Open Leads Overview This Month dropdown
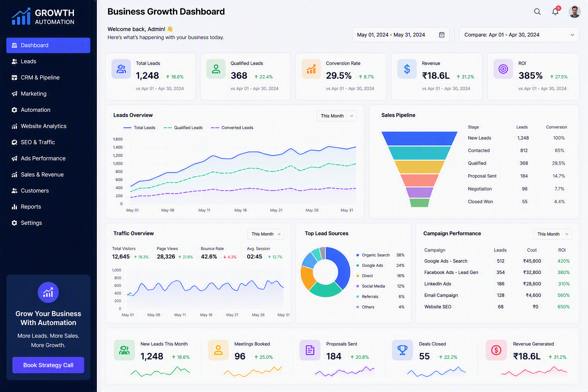588x392 pixels. (x=337, y=116)
